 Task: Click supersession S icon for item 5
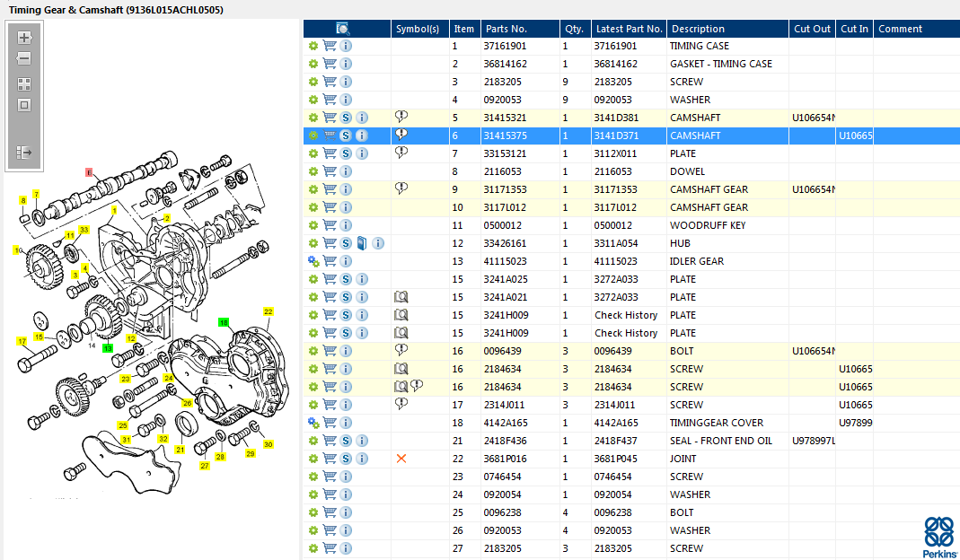click(x=346, y=118)
